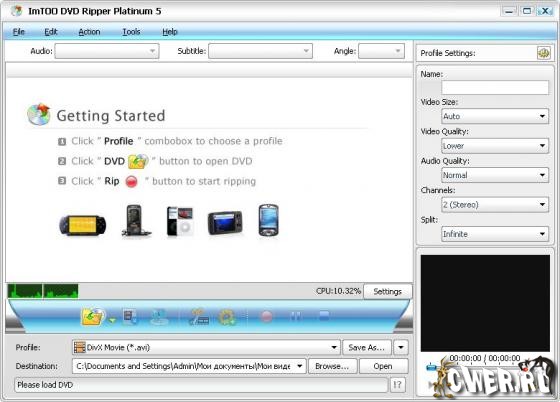
Task: Click the disc info toolbar icon
Action: pos(130,317)
